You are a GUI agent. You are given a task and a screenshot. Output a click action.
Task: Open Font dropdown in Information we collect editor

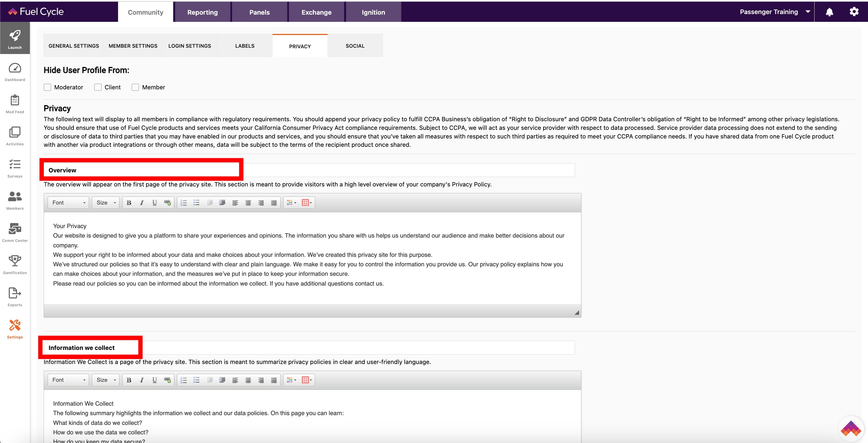click(68, 380)
